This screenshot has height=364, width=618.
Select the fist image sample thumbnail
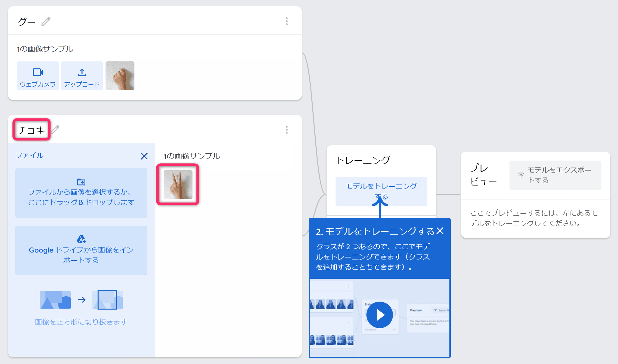[120, 76]
